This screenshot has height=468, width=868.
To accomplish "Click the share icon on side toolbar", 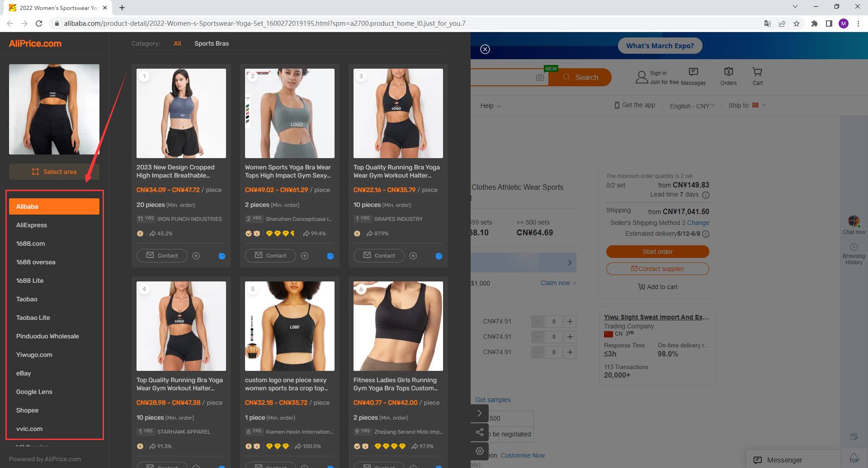I will point(480,432).
